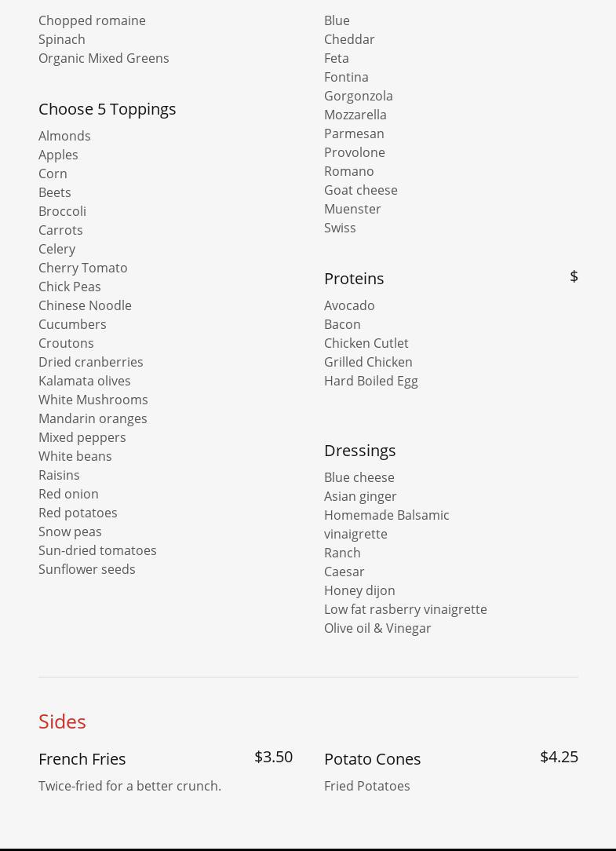Click the $3.50 French Fries price
The height and width of the screenshot is (851, 616).
click(273, 757)
